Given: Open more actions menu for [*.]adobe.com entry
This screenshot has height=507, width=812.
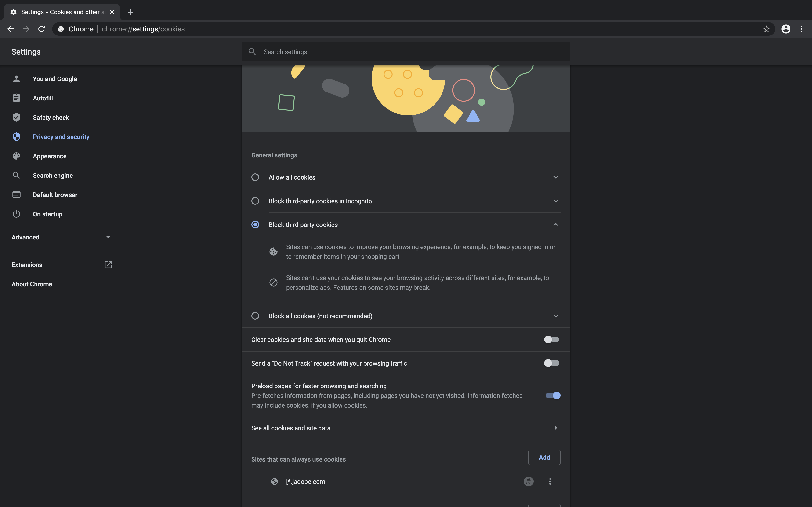Looking at the screenshot, I should [550, 481].
